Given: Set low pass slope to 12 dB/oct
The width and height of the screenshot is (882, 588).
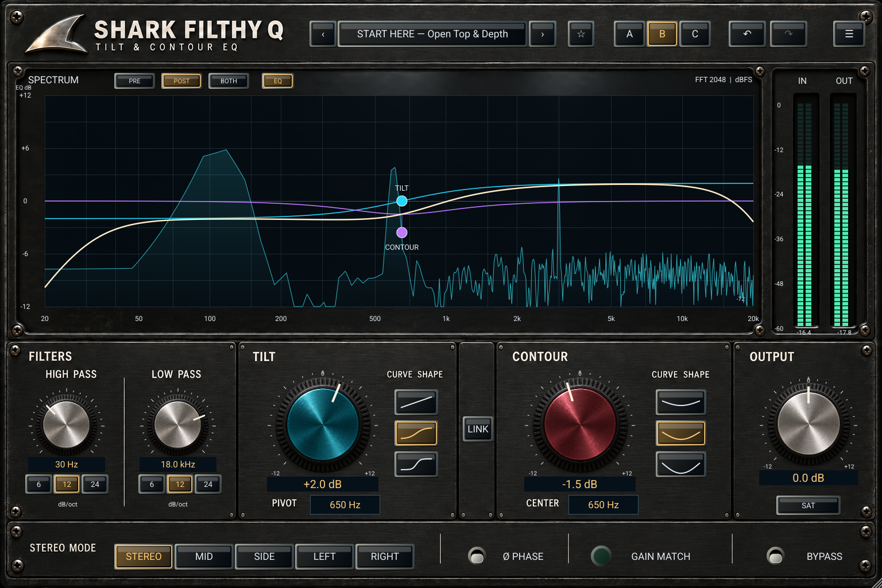Looking at the screenshot, I should 180,484.
